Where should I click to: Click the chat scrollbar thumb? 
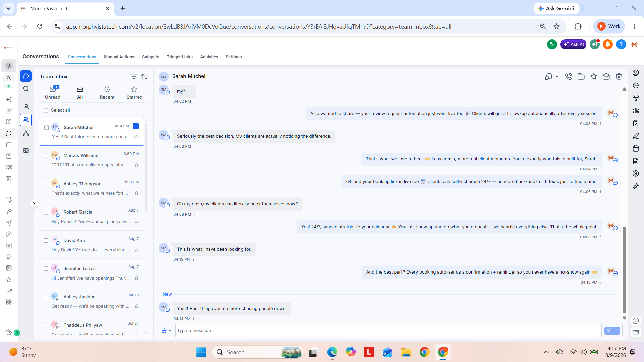[x=624, y=270]
